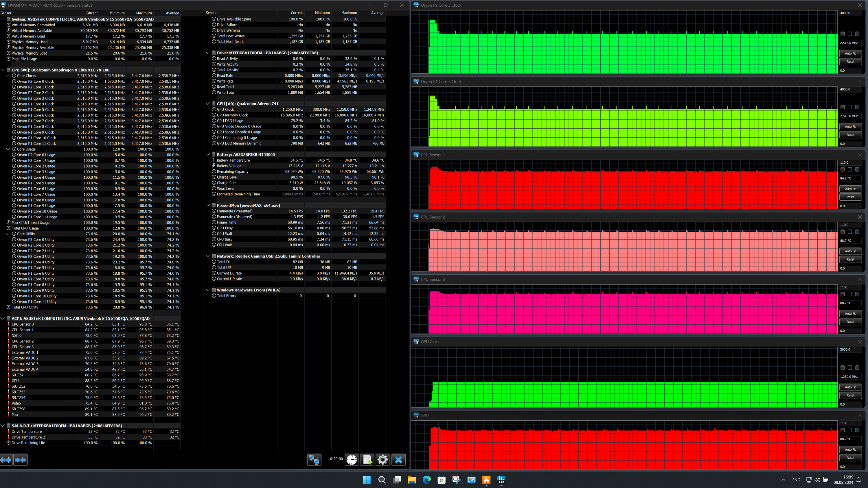
Task: Click the 4000.0 max field in Core 7 Clock graph
Action: [850, 89]
